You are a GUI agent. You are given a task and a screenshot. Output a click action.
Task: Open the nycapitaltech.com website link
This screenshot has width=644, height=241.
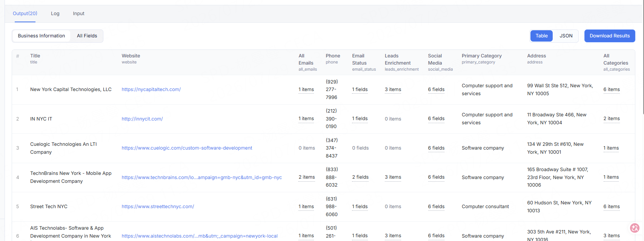pos(151,90)
